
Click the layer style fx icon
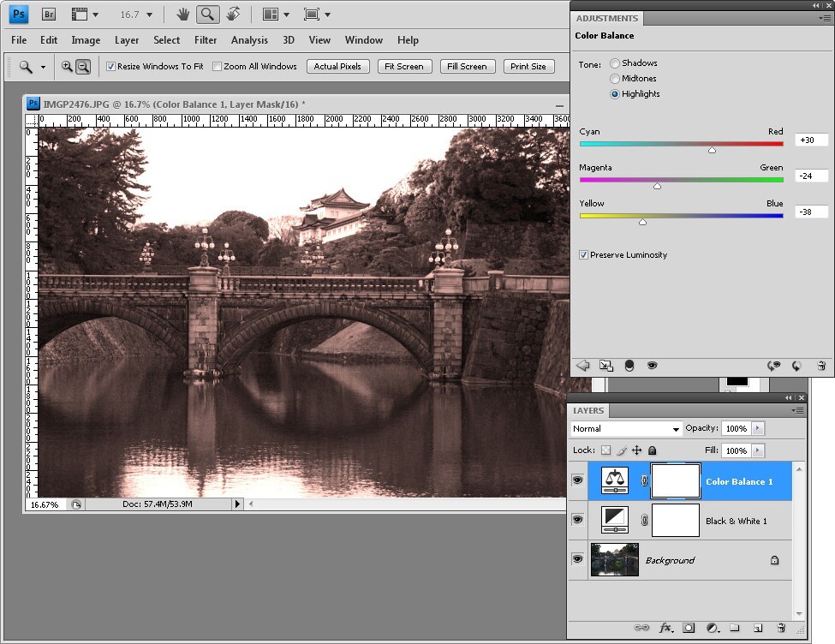[x=665, y=628]
